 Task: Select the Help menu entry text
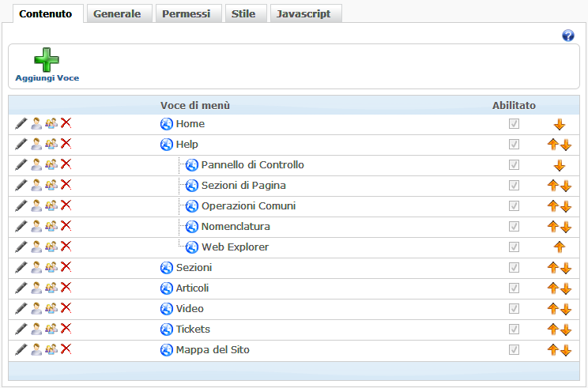[x=187, y=145]
